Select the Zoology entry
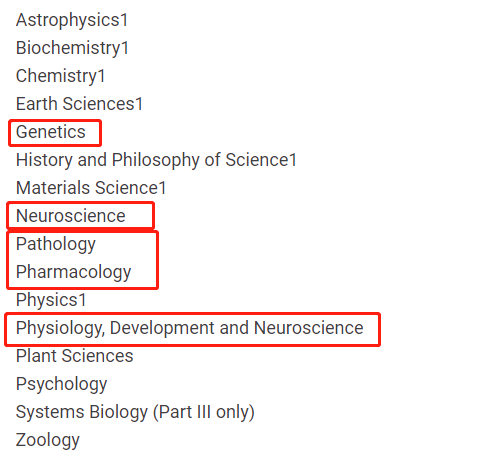This screenshot has height=465, width=499. click(x=48, y=440)
